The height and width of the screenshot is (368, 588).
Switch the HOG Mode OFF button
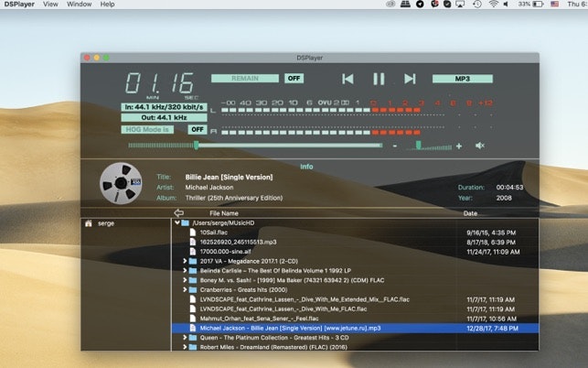coord(198,130)
